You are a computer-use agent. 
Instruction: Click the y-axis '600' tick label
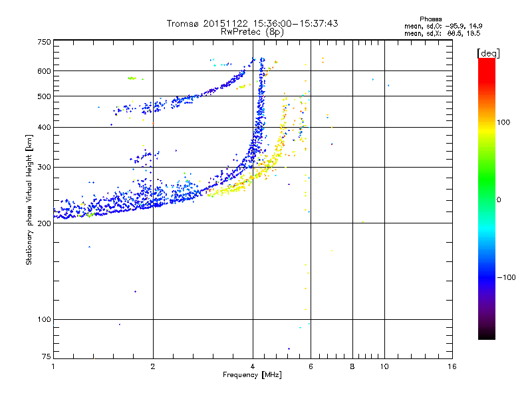(x=44, y=71)
